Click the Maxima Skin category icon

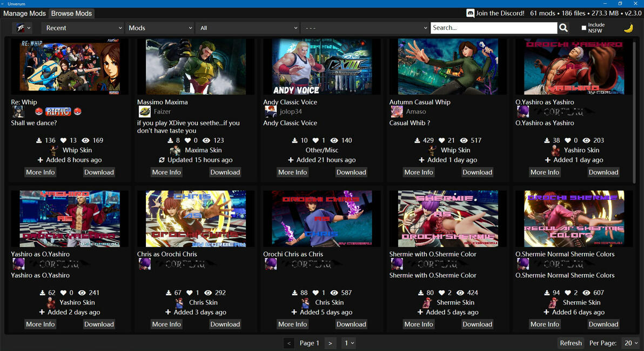click(x=176, y=150)
